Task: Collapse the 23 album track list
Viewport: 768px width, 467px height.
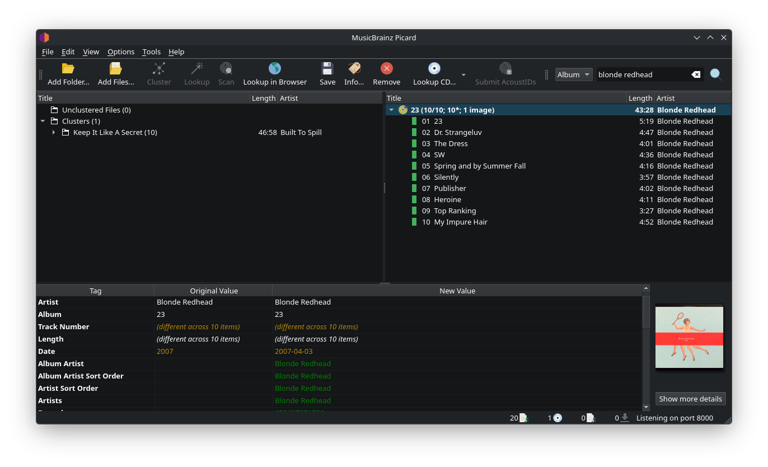Action: 391,110
